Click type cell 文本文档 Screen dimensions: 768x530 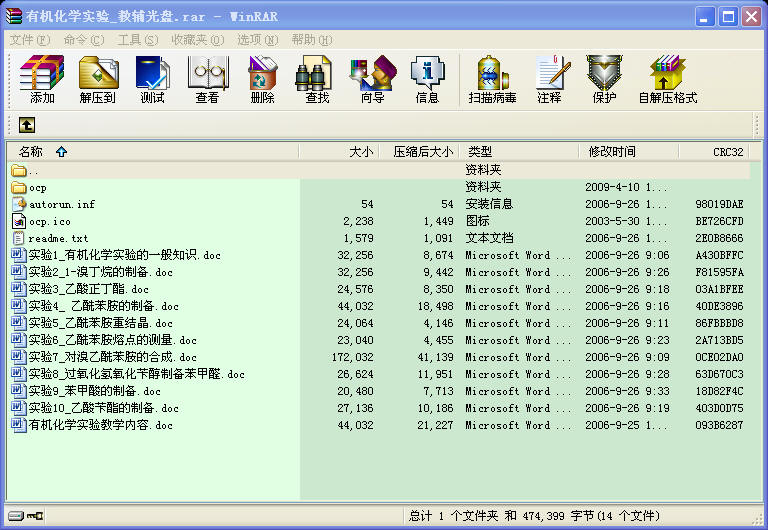(489, 239)
